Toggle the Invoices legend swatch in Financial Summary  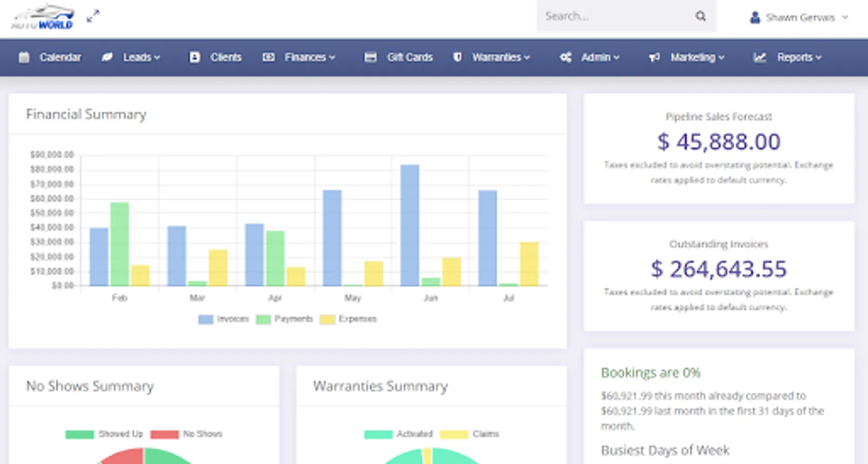pyautogui.click(x=205, y=319)
